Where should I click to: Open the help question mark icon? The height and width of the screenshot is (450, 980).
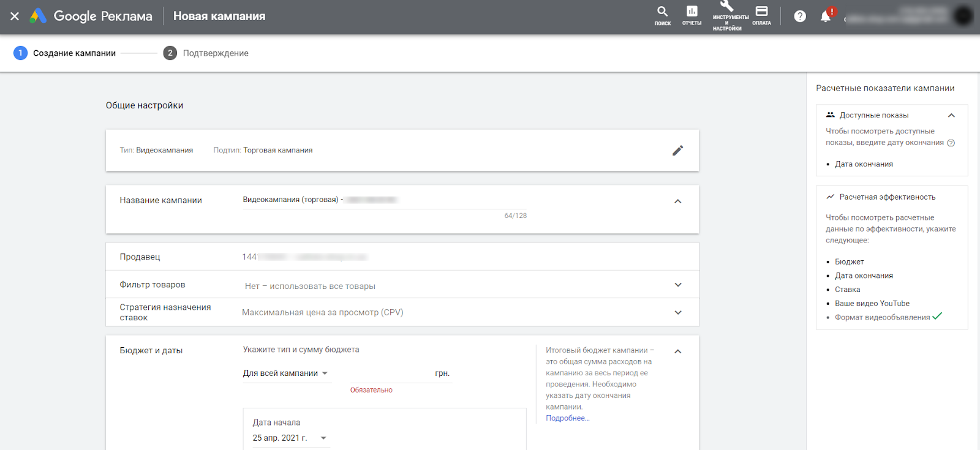click(800, 17)
